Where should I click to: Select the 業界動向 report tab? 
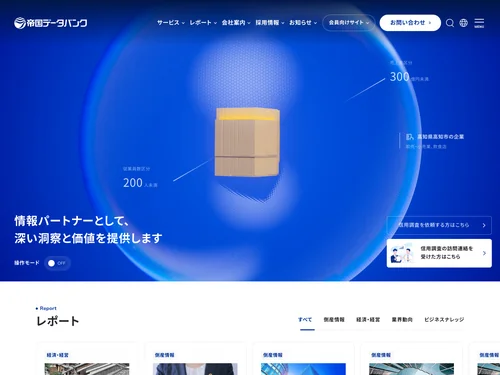402,320
